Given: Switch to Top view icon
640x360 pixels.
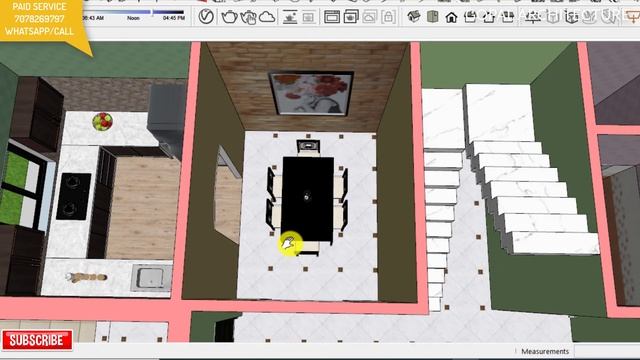Looking at the screenshot, I should point(432,17).
